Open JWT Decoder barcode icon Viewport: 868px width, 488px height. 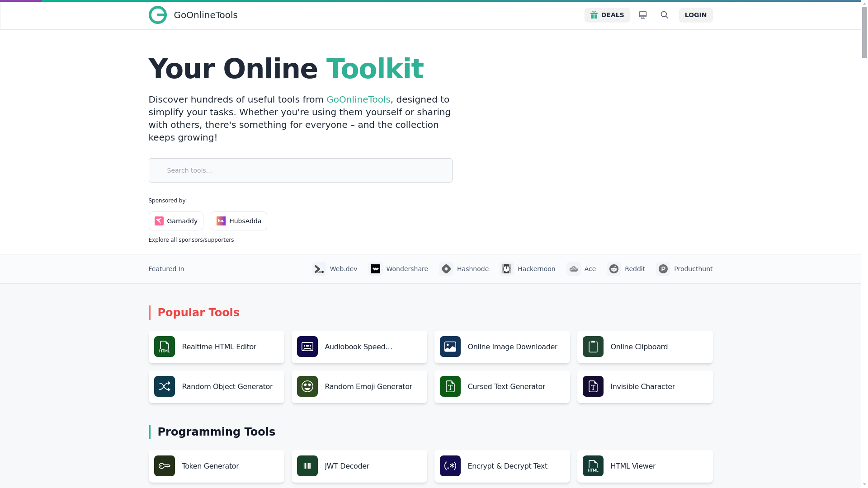click(307, 466)
